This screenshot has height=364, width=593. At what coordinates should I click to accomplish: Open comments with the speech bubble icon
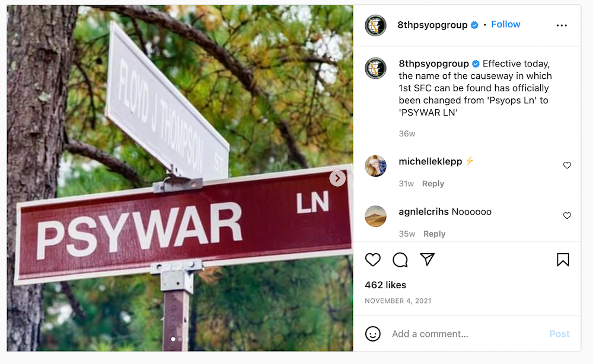pos(400,260)
